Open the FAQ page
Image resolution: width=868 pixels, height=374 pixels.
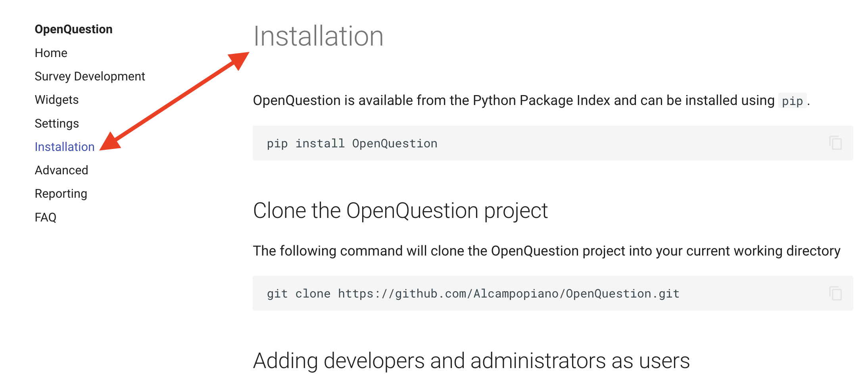pos(45,217)
